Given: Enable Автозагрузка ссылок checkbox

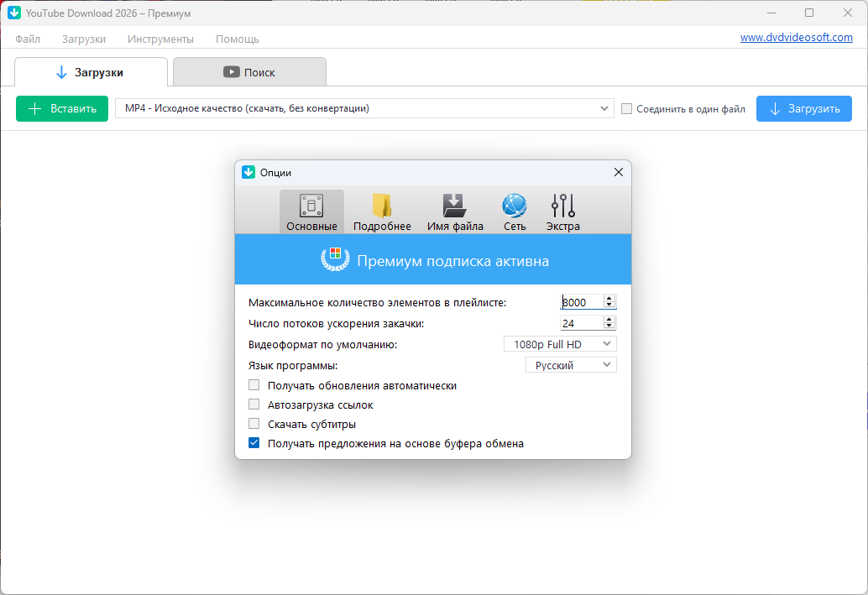Looking at the screenshot, I should point(254,404).
